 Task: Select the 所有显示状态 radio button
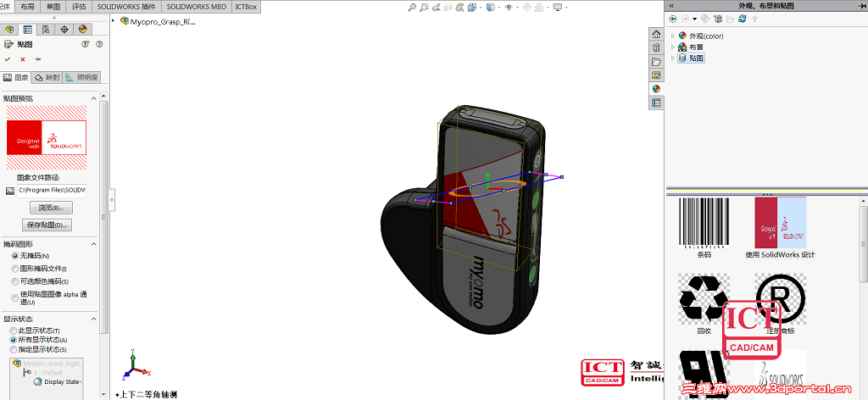[x=14, y=340]
